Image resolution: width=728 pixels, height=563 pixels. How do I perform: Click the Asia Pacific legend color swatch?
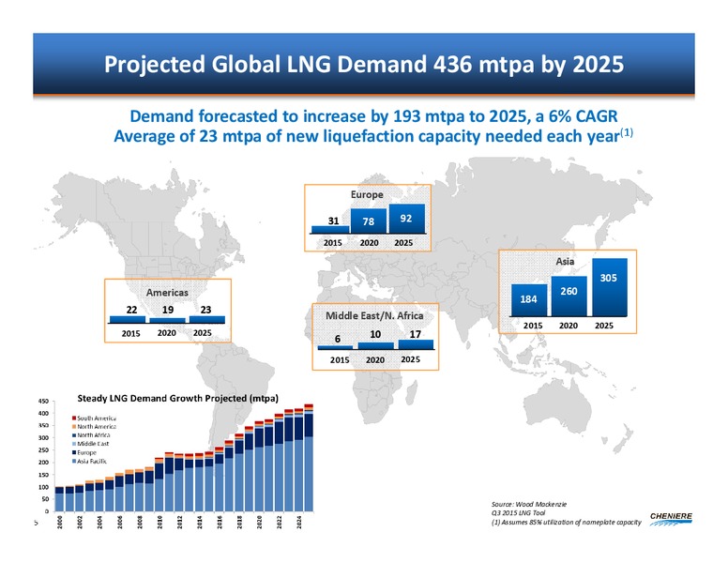74,462
